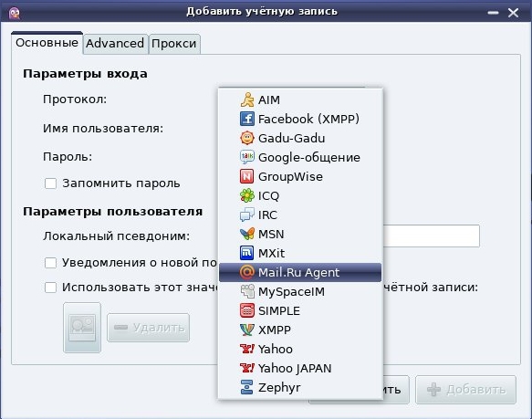This screenshot has height=419, width=532.
Task: Select Facebook (XMPP) protocol entry
Action: click(300, 119)
